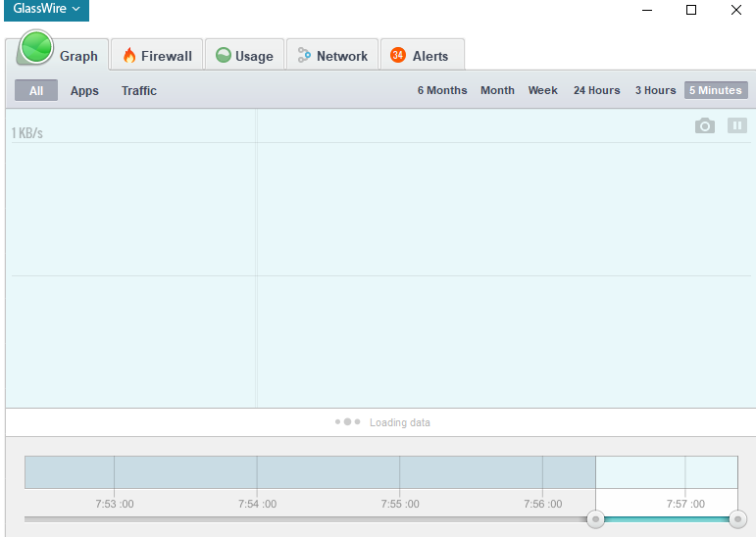Viewport: 756px width, 537px height.
Task: Click the camera snapshot icon
Action: tap(704, 125)
